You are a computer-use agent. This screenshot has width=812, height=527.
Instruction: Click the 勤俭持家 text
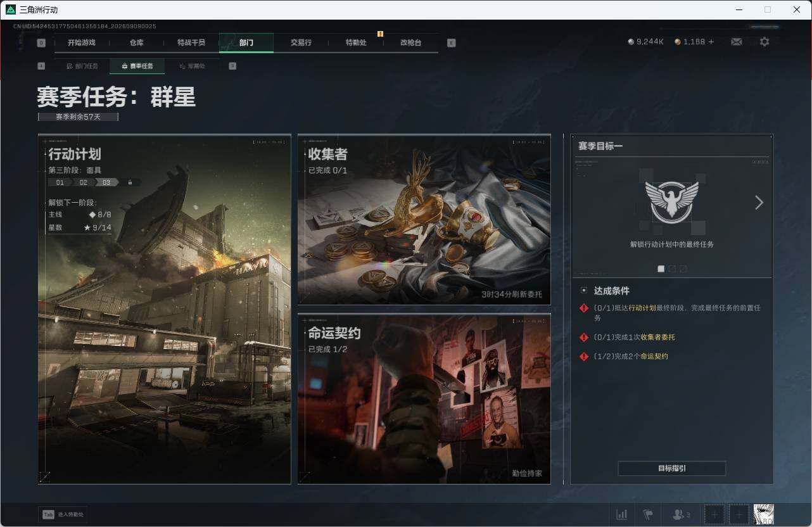pyautogui.click(x=527, y=473)
